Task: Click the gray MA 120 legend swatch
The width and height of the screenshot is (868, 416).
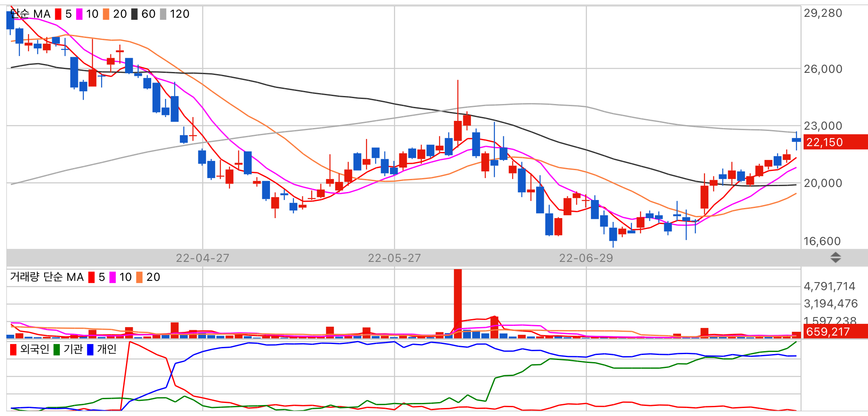Action: [x=163, y=14]
